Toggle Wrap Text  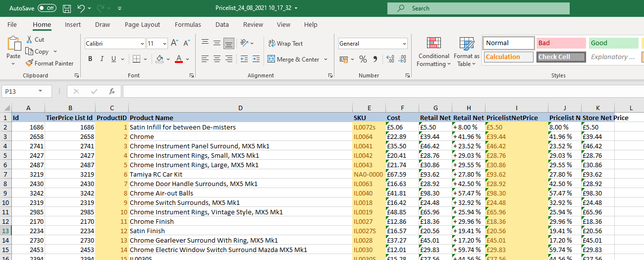pos(285,43)
